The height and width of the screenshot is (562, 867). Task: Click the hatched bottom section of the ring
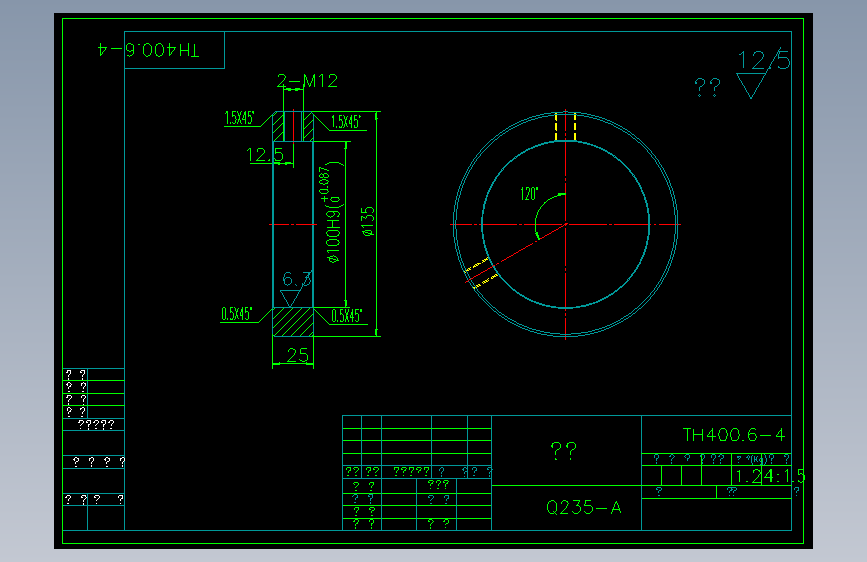click(x=293, y=322)
